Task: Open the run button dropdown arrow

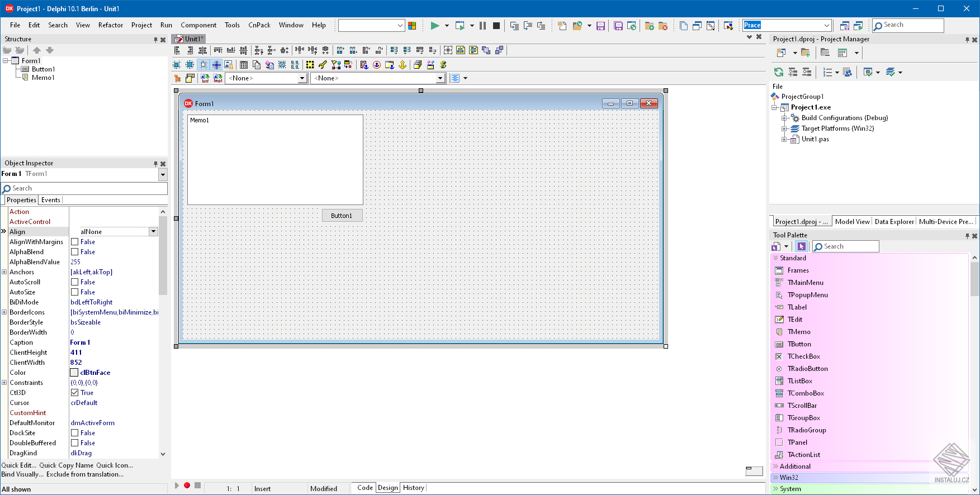Action: tap(447, 26)
